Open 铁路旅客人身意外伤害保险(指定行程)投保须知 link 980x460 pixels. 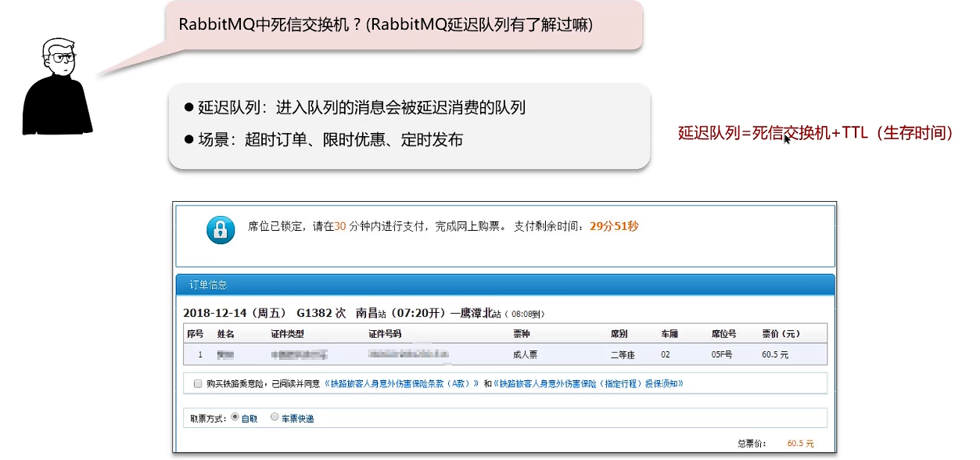click(589, 384)
